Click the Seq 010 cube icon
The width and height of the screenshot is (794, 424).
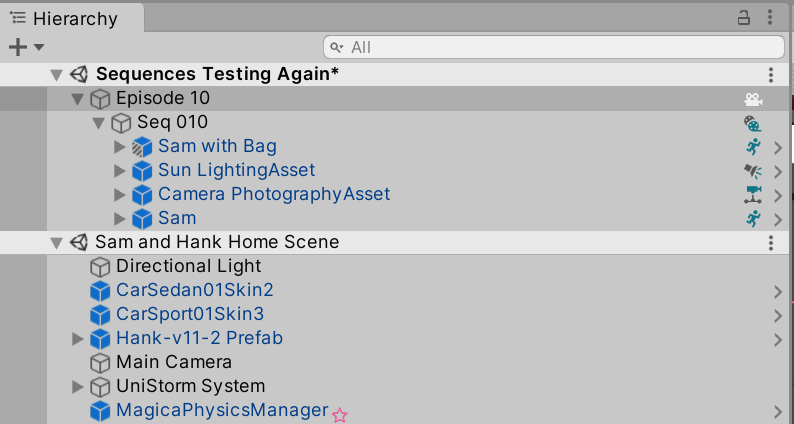121,123
